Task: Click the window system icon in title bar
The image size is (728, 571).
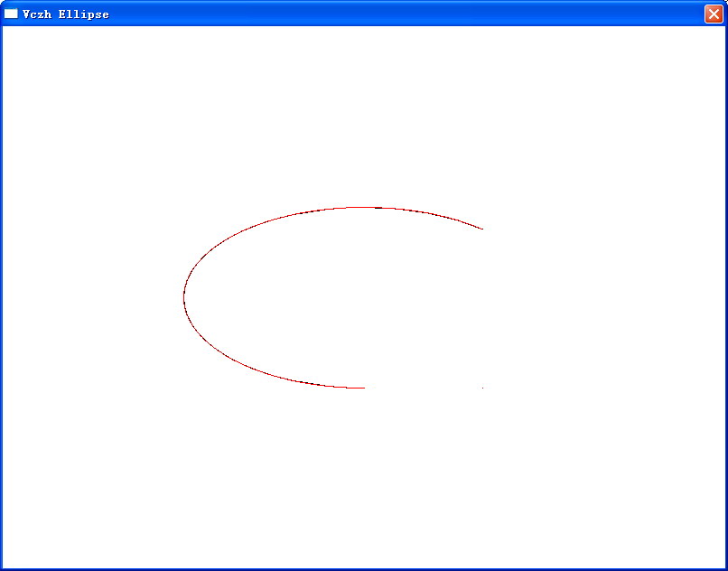Action: [11, 14]
